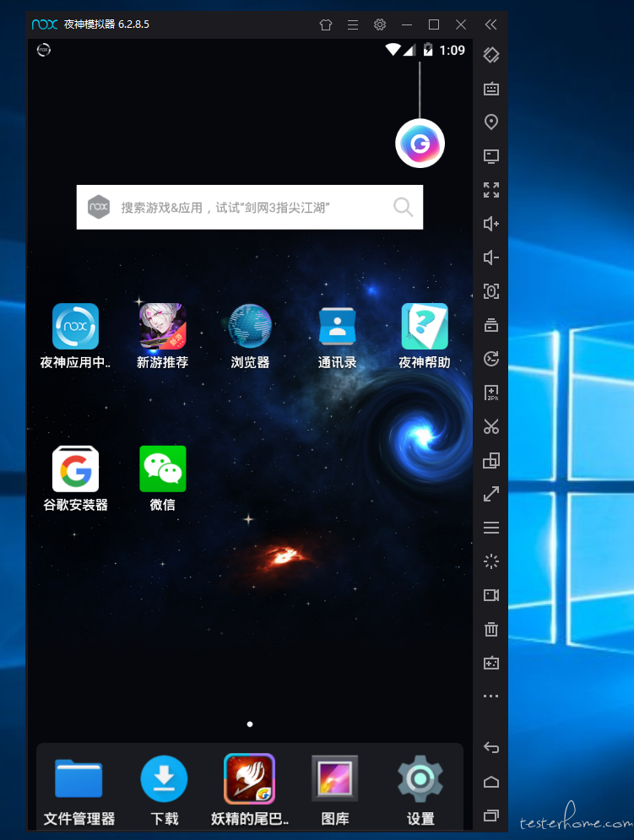Click the scissors icon in the sidebar

click(491, 426)
